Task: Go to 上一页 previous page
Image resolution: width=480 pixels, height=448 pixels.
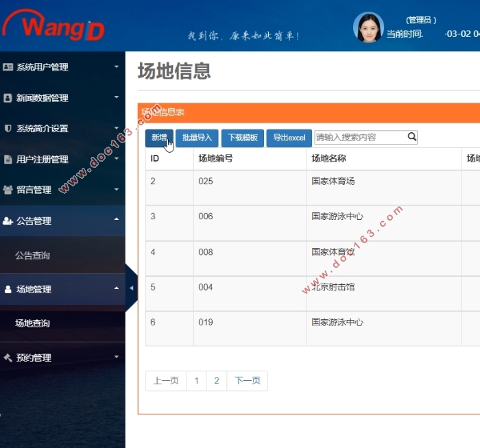Action: [x=166, y=381]
